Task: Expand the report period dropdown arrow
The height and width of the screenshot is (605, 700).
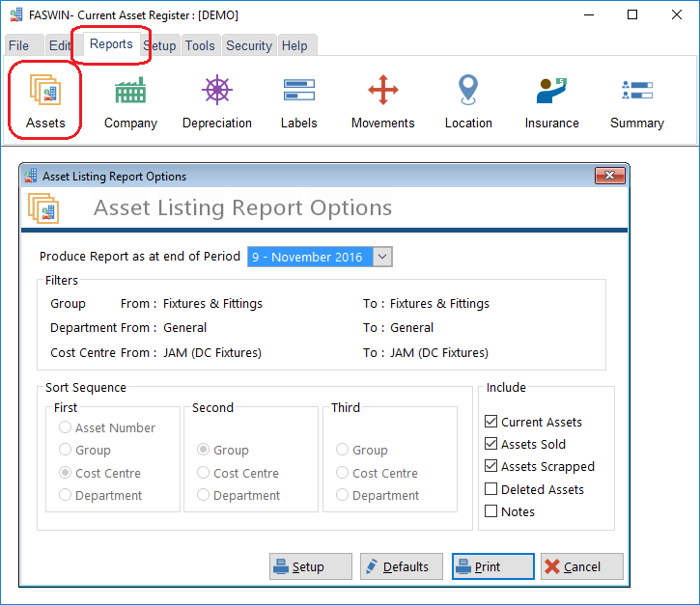Action: pyautogui.click(x=382, y=257)
